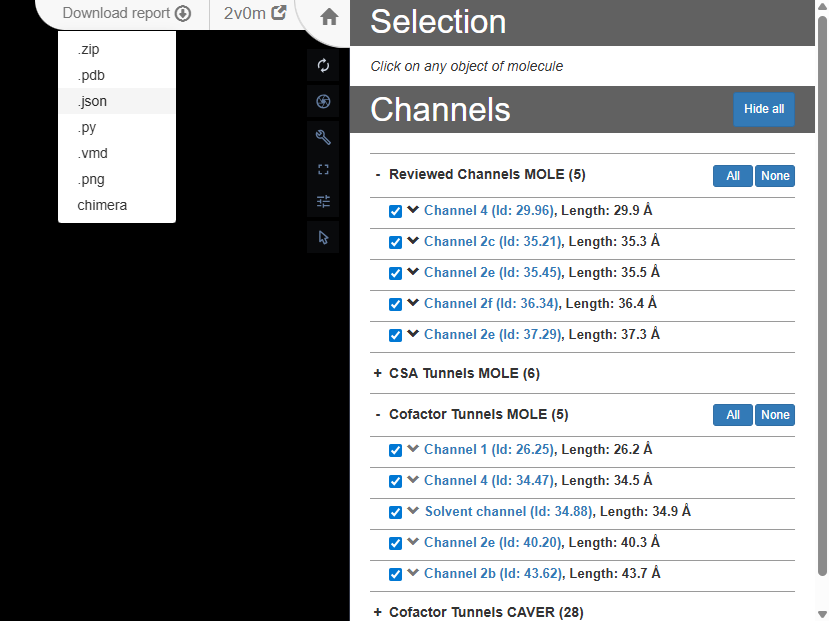
Task: Click the home icon
Action: point(329,17)
